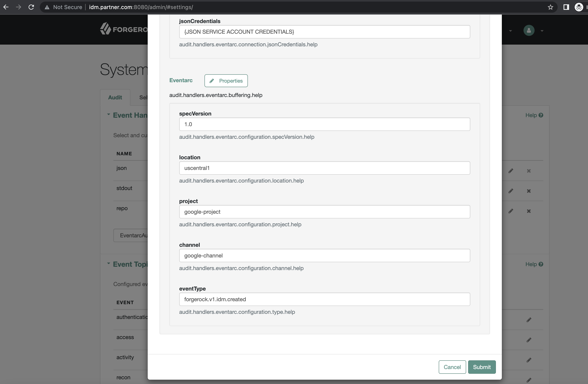Collapse the Event Handlers section caret
Screen dimensions: 588x384
[108, 115]
